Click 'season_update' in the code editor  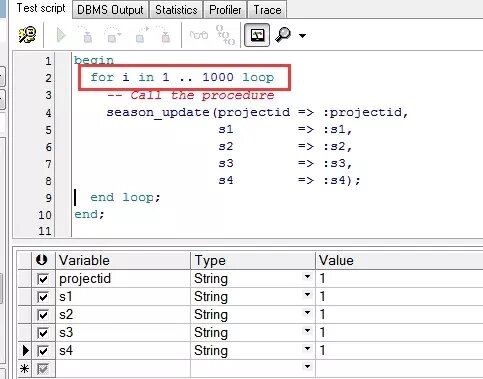click(x=159, y=112)
